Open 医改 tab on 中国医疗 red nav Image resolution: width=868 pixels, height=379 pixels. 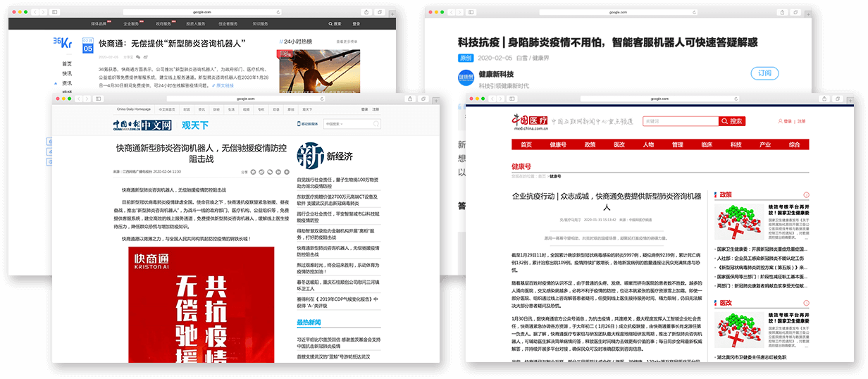(x=619, y=144)
